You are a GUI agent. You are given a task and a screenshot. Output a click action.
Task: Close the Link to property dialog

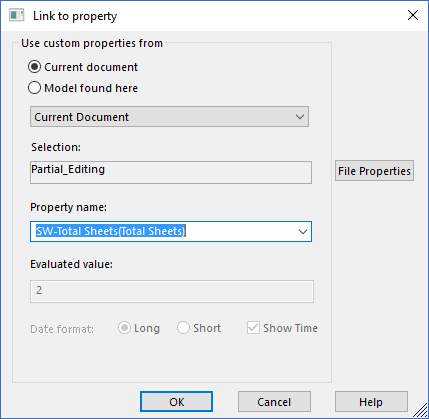coord(413,15)
